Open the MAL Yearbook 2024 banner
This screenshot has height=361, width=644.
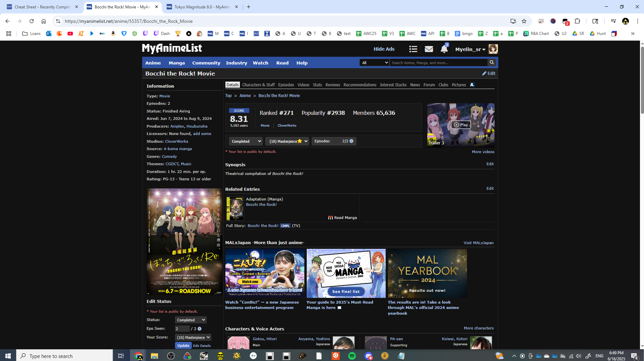pyautogui.click(x=427, y=273)
